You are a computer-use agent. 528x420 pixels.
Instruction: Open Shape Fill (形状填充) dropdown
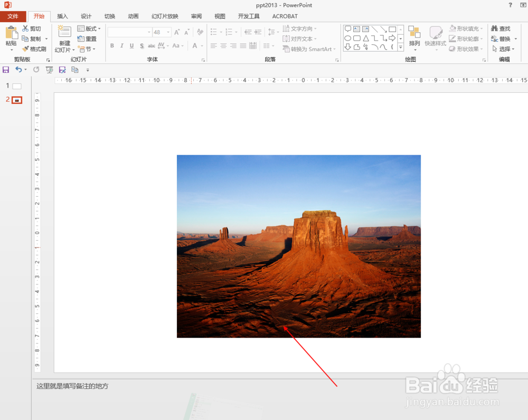coord(466,28)
